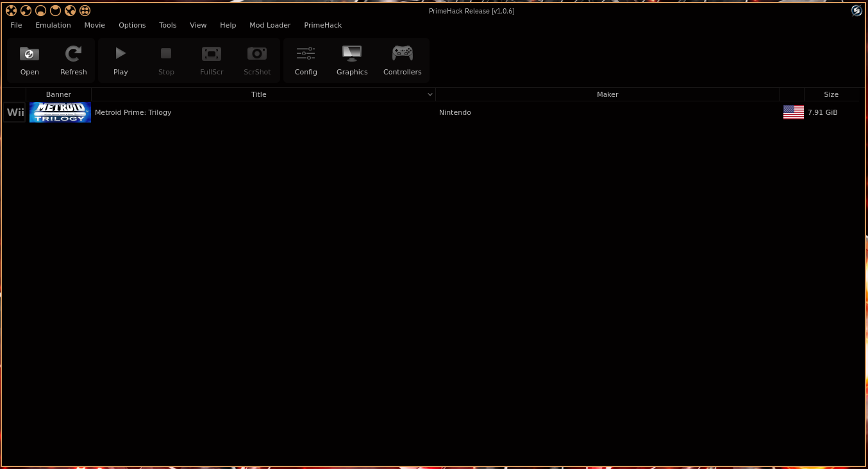Open the Movie menu

[95, 25]
